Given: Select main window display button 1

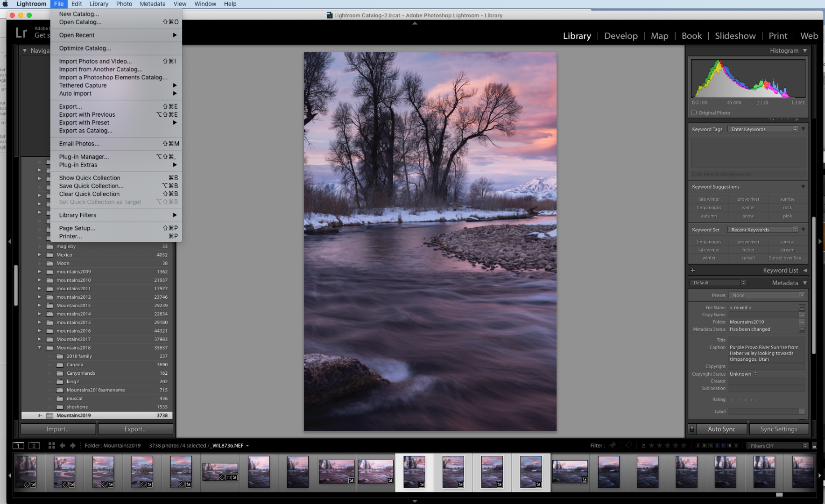Looking at the screenshot, I should tap(18, 446).
